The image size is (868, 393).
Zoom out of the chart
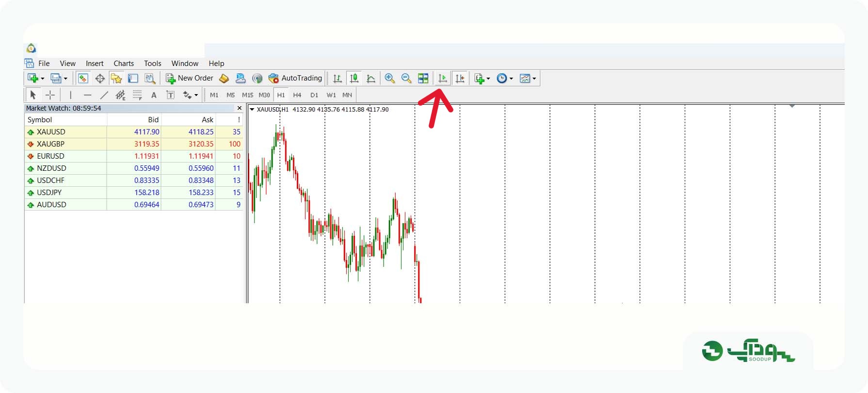406,78
